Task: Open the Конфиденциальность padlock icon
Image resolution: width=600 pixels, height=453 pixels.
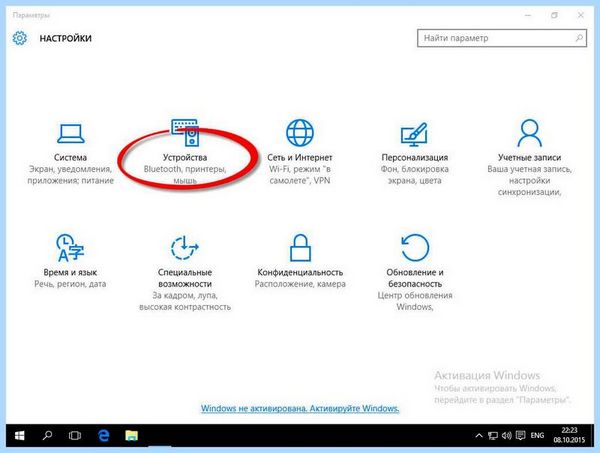Action: (300, 248)
